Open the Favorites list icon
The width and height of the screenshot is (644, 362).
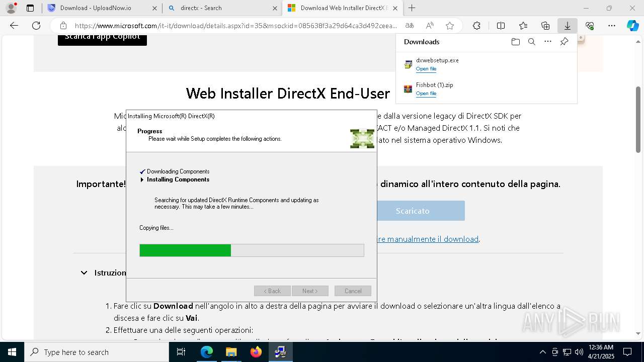click(x=523, y=26)
